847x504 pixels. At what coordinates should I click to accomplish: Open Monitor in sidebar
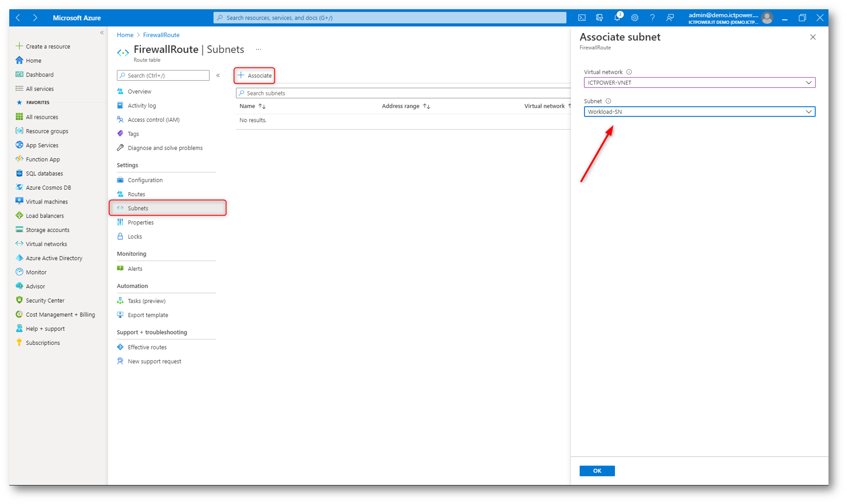(36, 272)
